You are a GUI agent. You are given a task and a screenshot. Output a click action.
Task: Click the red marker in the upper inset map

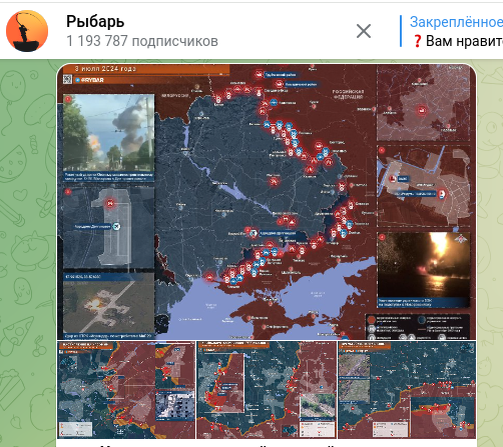point(422,110)
